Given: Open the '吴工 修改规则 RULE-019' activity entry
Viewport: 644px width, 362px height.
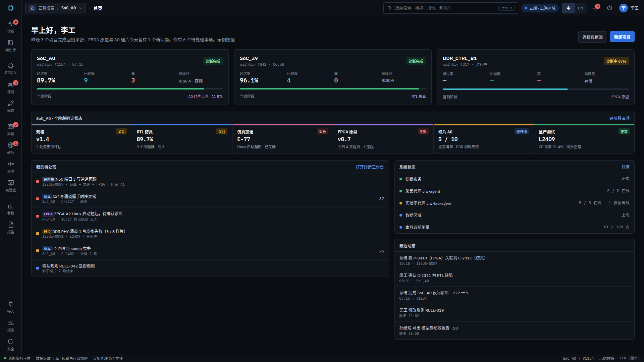Looking at the screenshot, I should pos(514,313).
